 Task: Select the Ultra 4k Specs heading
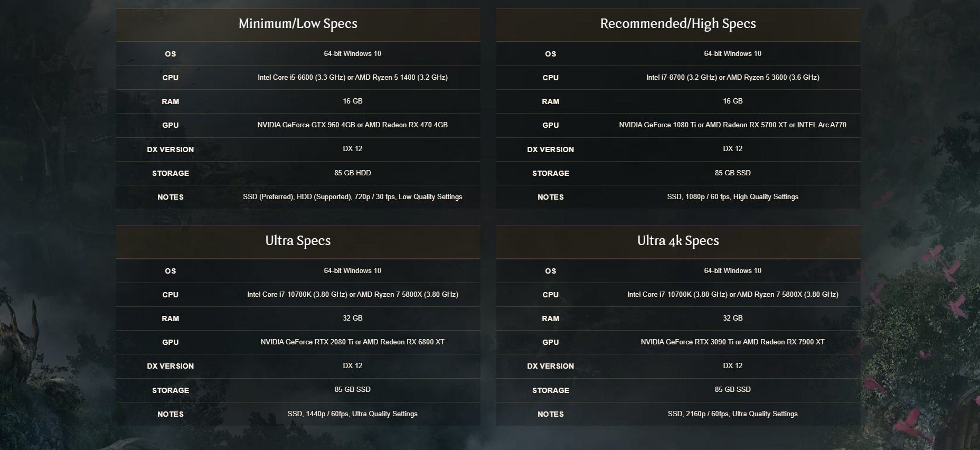click(678, 241)
